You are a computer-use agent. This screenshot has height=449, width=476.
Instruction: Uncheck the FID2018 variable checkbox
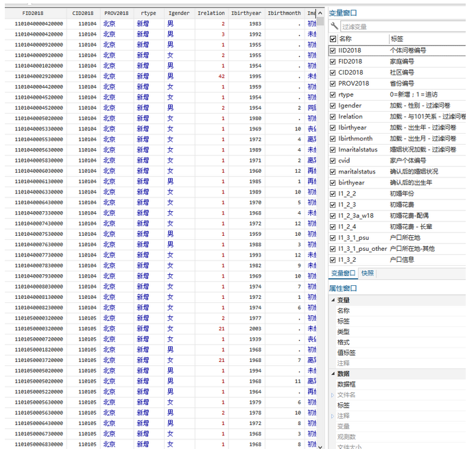point(333,62)
